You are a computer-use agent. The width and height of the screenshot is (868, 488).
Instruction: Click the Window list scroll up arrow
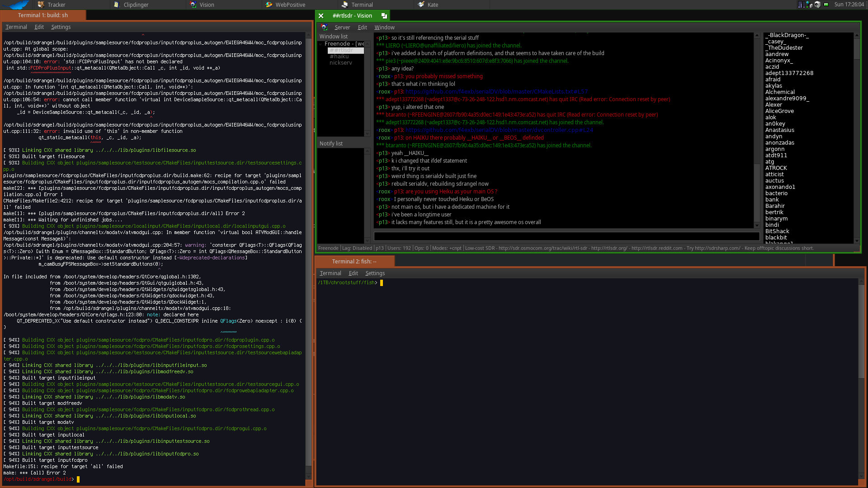[367, 44]
